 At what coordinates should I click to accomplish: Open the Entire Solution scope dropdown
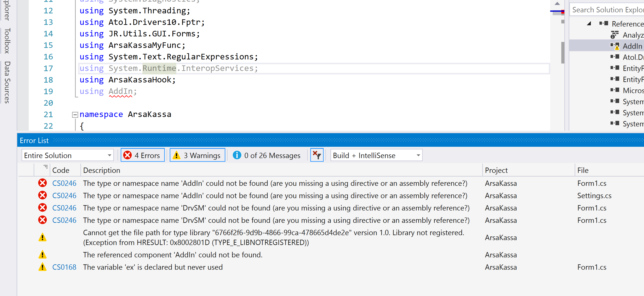68,155
